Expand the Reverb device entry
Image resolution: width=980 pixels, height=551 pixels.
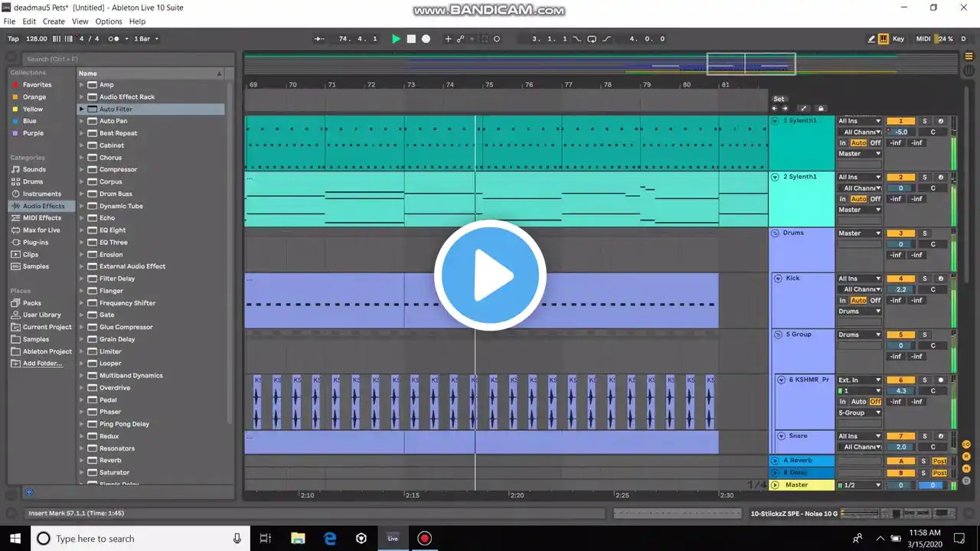point(81,461)
